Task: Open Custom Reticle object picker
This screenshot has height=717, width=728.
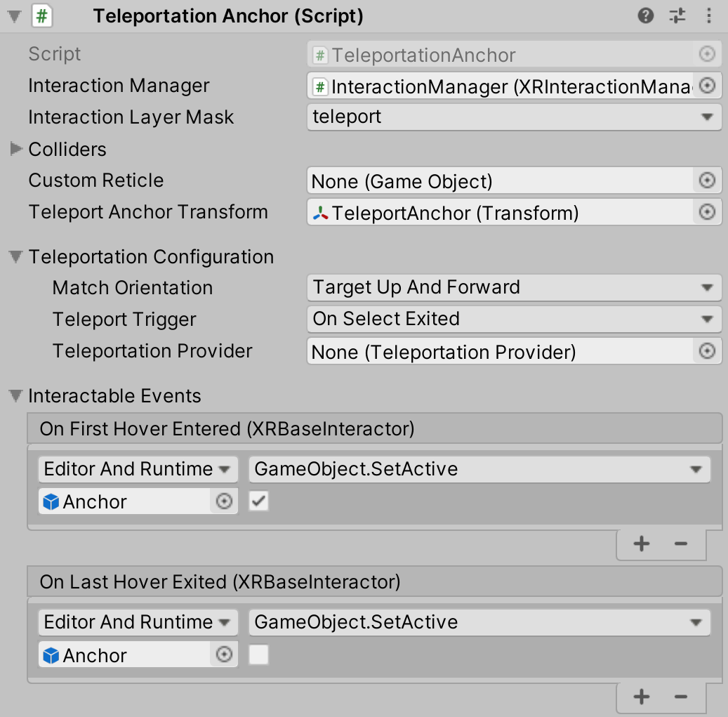Action: (x=708, y=181)
